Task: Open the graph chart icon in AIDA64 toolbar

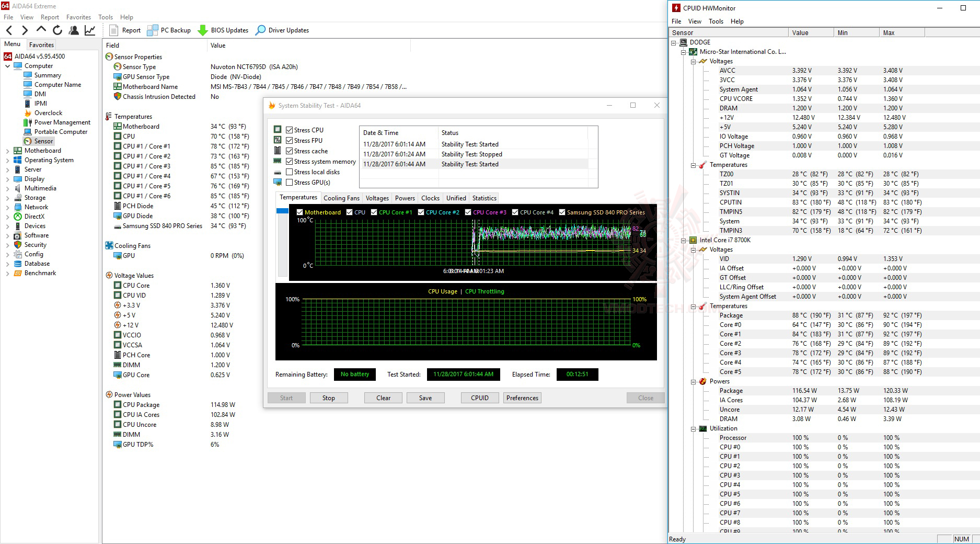Action: (x=90, y=30)
